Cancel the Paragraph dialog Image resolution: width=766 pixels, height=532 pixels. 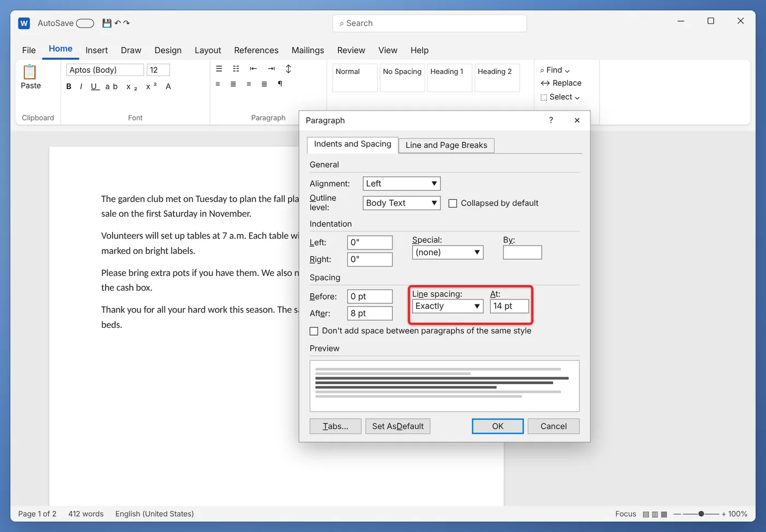(x=554, y=426)
